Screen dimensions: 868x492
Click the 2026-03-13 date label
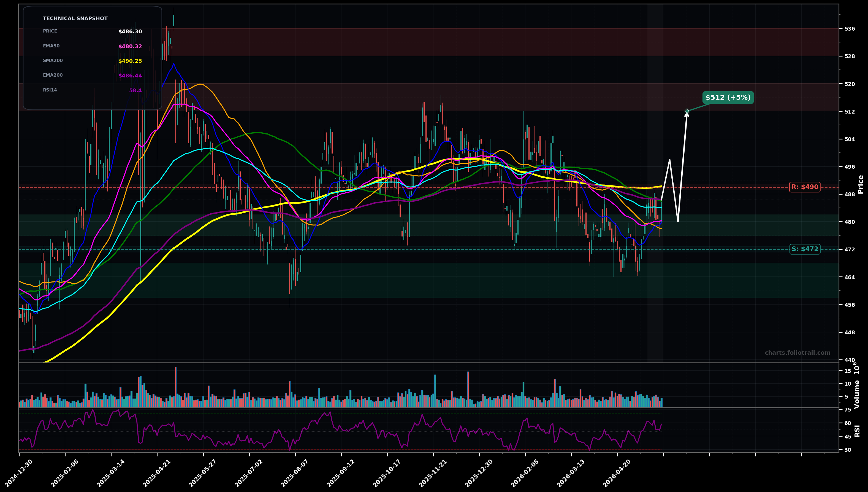coord(571,473)
